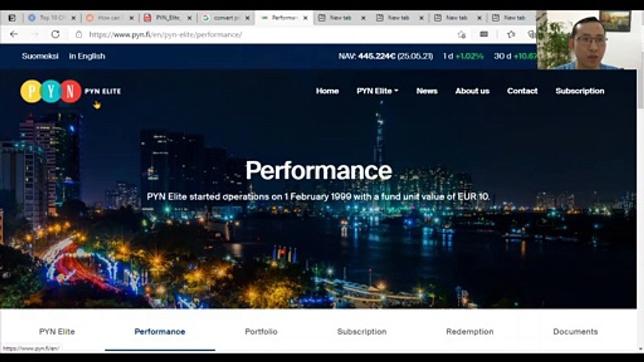Go to Home in the site navigation
Screen dimensions: 644x362
[x=327, y=91]
